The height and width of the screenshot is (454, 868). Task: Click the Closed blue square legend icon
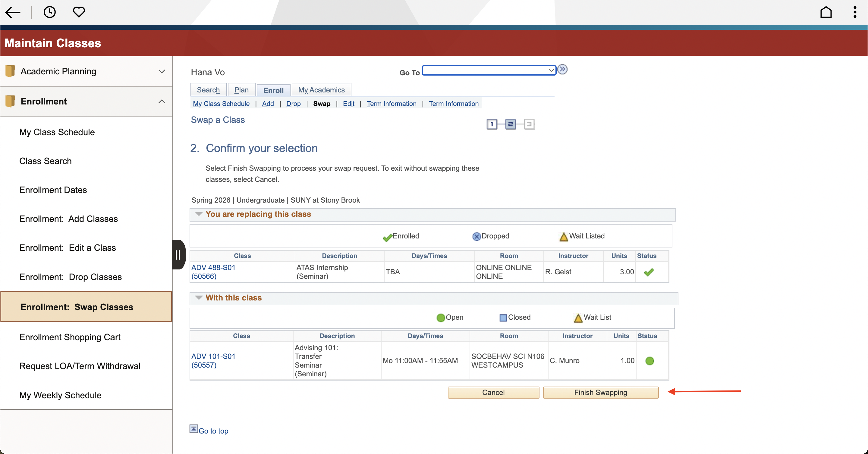point(503,318)
